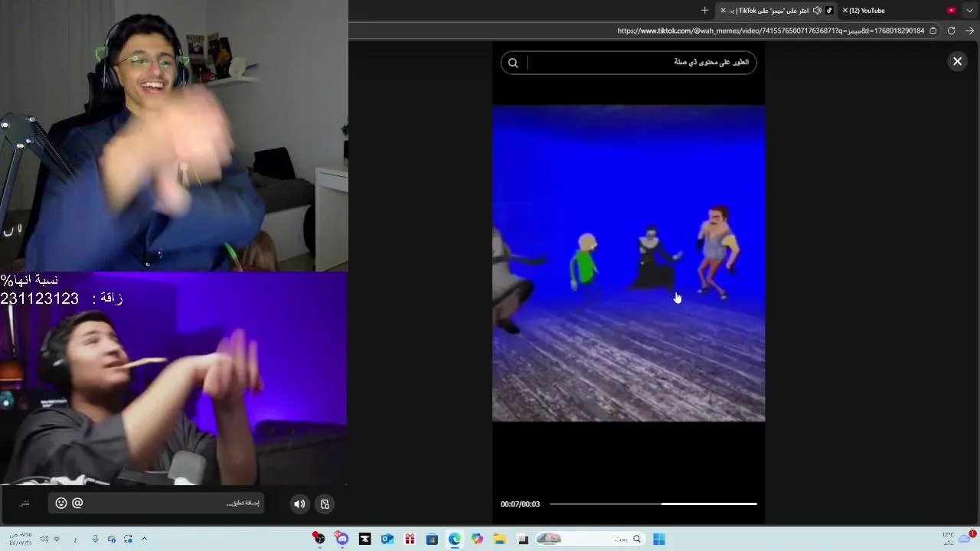Seek on the TikTok video progress bar

tap(653, 504)
